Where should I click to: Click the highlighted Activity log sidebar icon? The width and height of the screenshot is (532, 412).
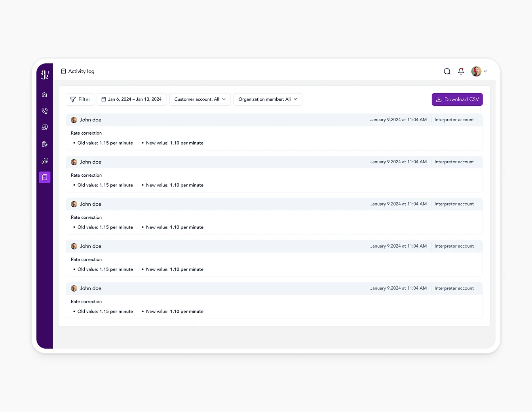coord(44,177)
